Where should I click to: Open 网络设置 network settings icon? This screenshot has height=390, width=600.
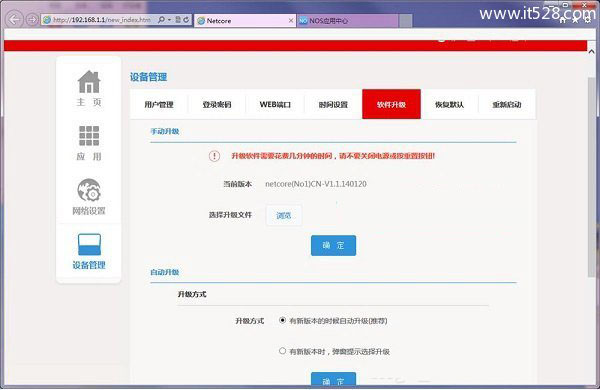click(x=89, y=190)
